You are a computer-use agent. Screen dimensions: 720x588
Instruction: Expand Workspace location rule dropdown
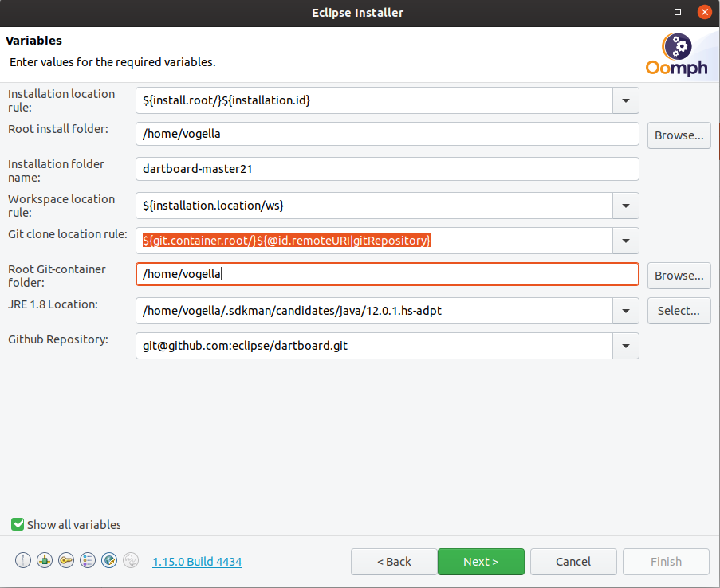pos(625,206)
